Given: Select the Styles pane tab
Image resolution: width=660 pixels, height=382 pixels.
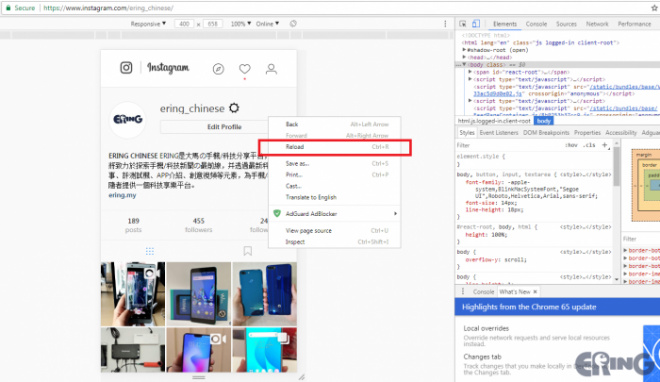Looking at the screenshot, I should coord(467,133).
